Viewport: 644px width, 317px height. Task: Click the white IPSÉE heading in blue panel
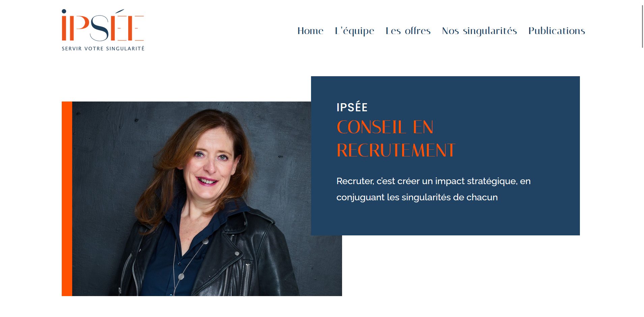click(352, 107)
